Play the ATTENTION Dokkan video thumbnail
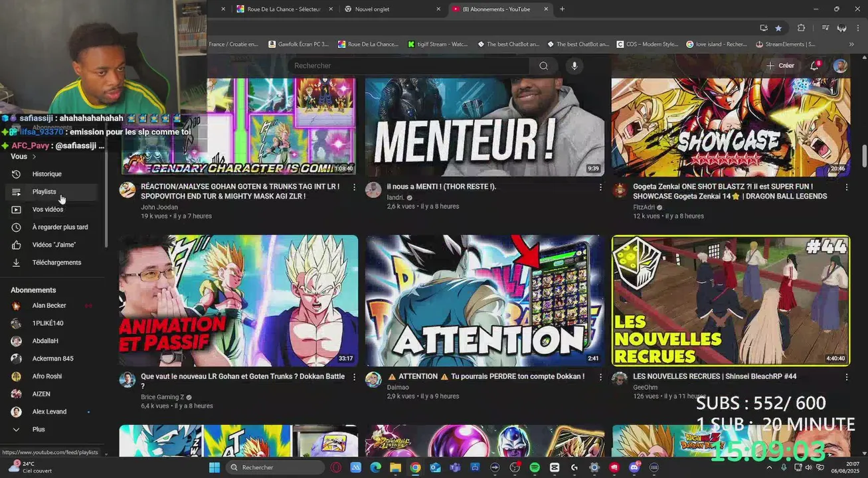 click(485, 300)
